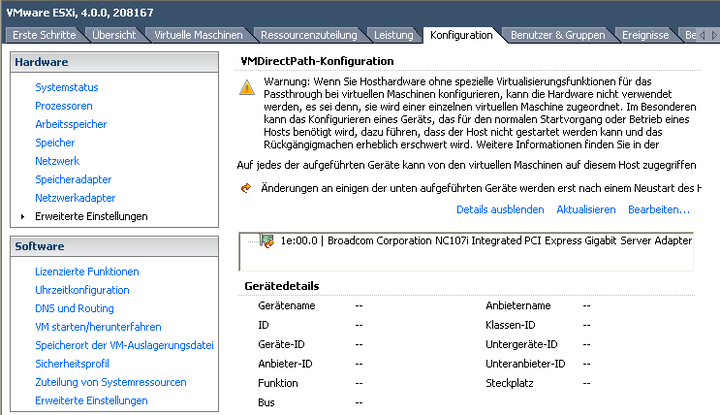Open Erweiterte Einstellungen under Software
The height and width of the screenshot is (415, 720).
(91, 400)
